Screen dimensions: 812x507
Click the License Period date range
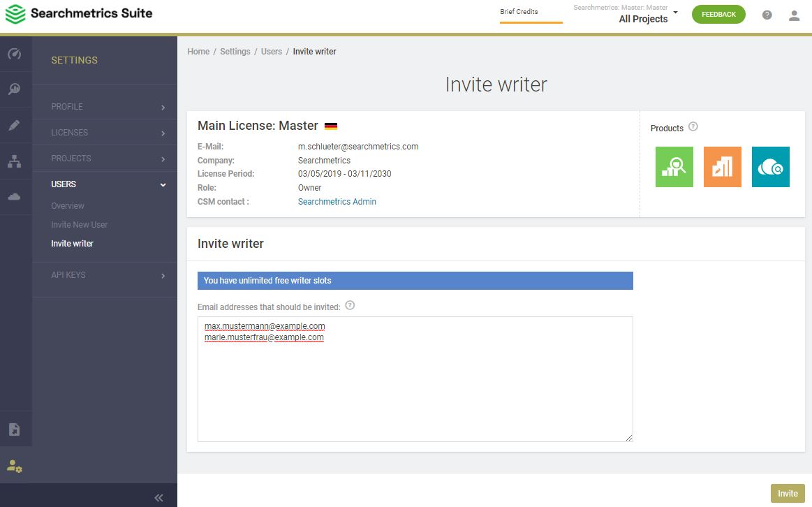coord(344,174)
